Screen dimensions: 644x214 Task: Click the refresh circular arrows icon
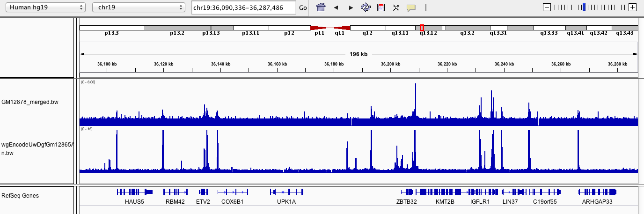pos(366,7)
